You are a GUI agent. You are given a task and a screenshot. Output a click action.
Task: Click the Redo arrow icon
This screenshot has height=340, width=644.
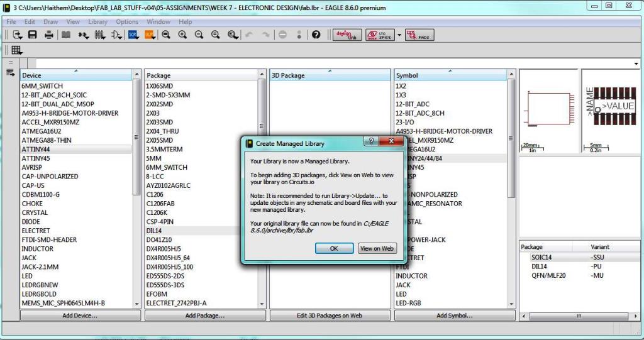265,35
